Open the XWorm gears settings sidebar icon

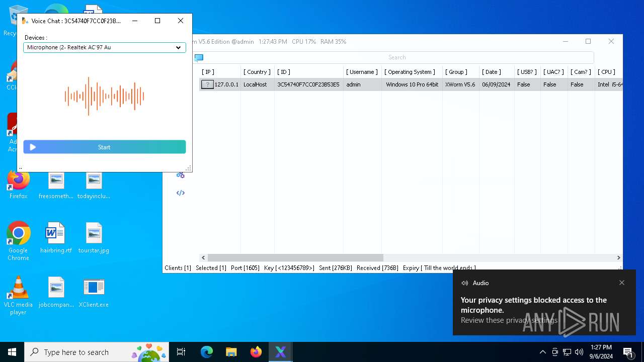181,174
